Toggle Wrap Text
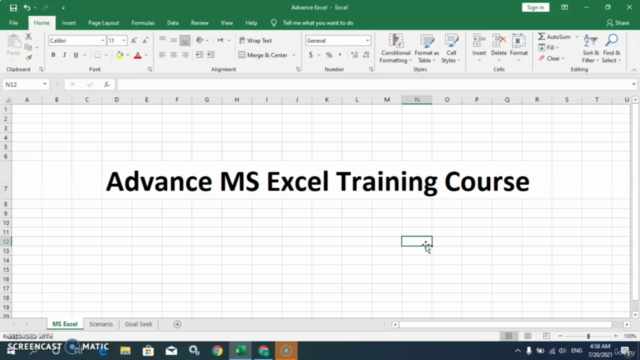The image size is (640, 360). [256, 40]
